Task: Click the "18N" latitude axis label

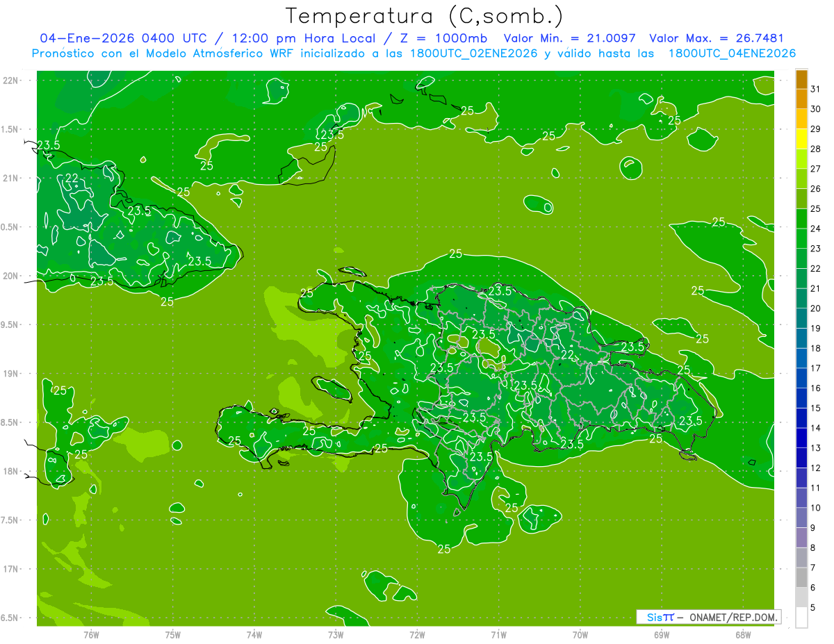Action: [12, 471]
